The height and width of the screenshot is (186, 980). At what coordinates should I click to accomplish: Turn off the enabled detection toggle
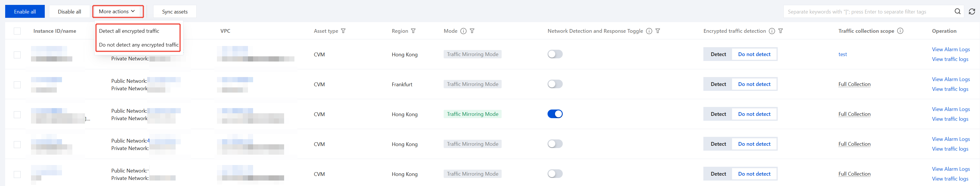point(555,114)
